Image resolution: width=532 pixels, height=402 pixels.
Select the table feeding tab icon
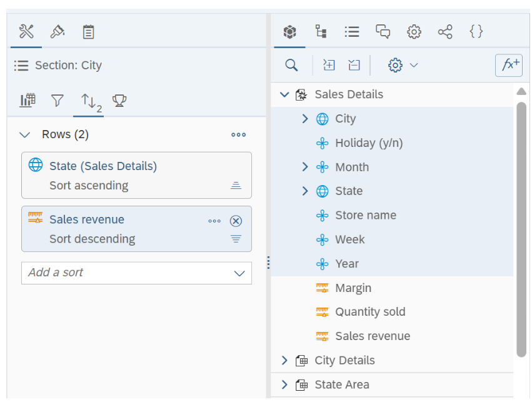[x=28, y=101]
